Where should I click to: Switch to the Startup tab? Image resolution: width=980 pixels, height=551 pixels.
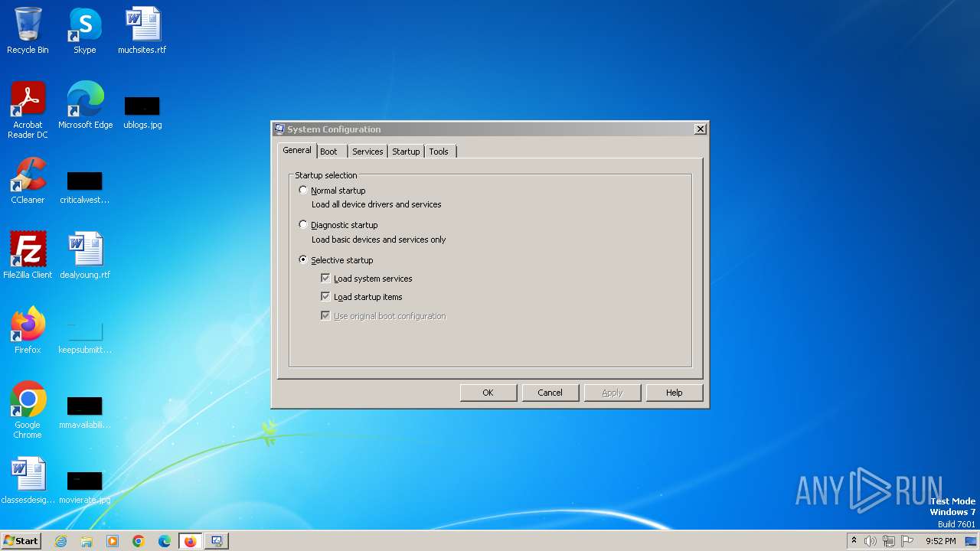pos(406,152)
